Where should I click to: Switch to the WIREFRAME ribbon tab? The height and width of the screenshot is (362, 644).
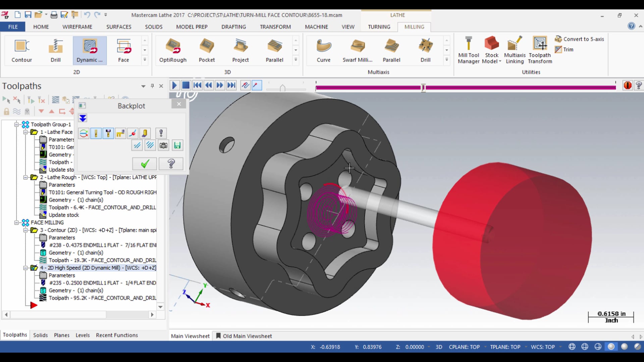point(77,27)
